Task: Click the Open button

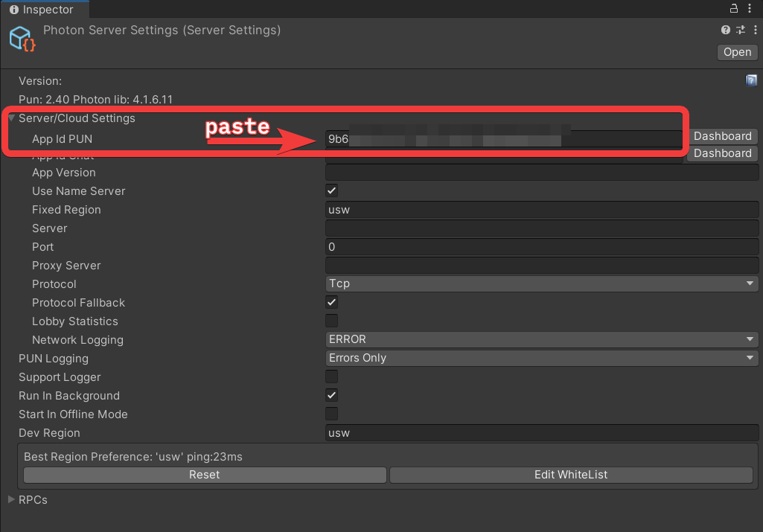Action: [737, 52]
